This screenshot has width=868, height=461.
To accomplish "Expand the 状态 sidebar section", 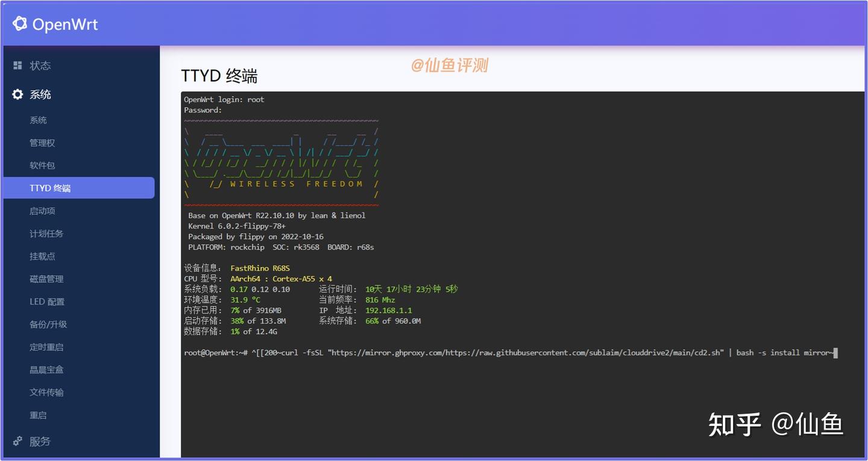I will tap(39, 65).
